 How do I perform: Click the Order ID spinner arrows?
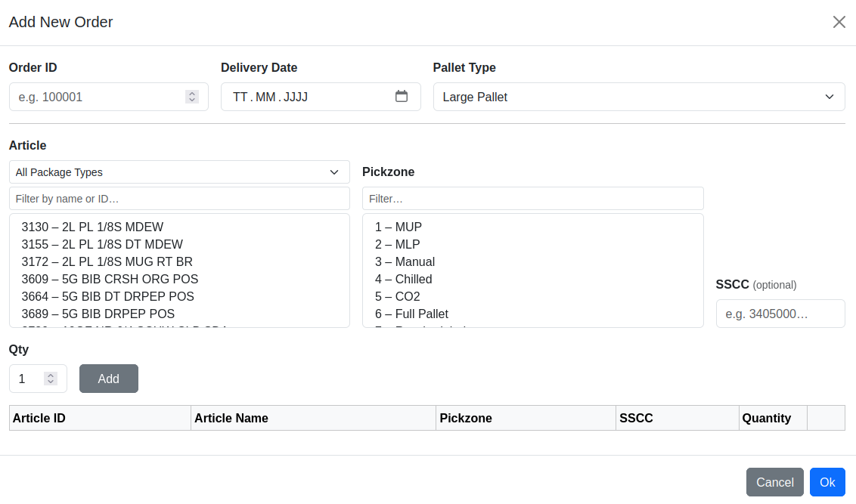point(191,97)
